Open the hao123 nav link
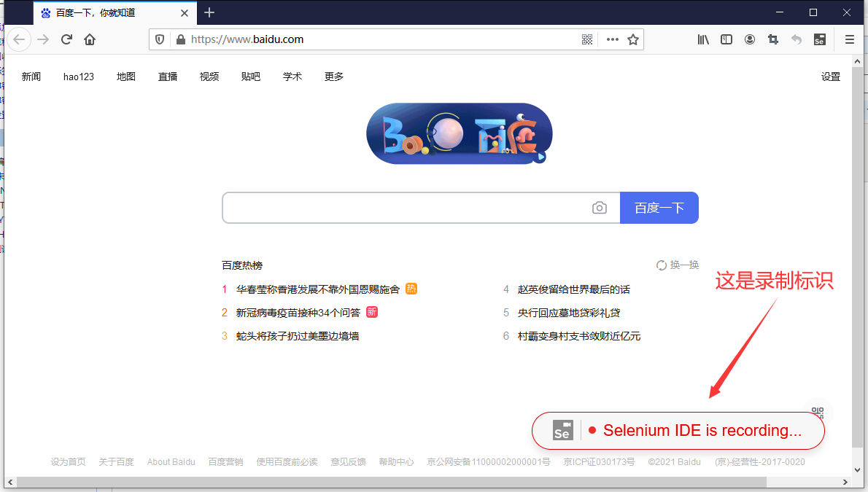The height and width of the screenshot is (492, 868). click(x=79, y=77)
